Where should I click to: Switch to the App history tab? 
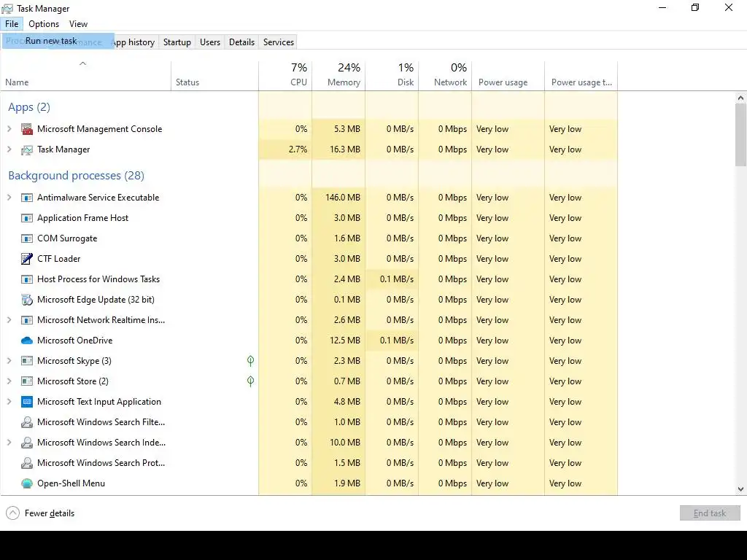(x=135, y=42)
